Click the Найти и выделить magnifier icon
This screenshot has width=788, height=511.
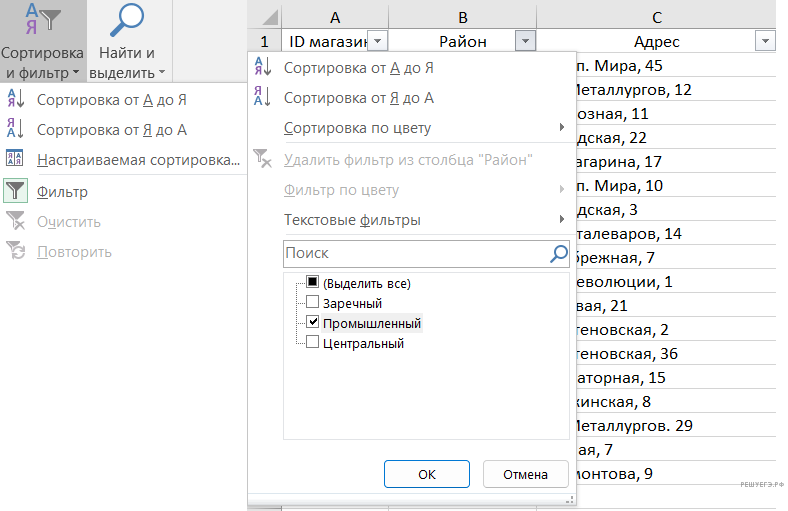(x=127, y=22)
